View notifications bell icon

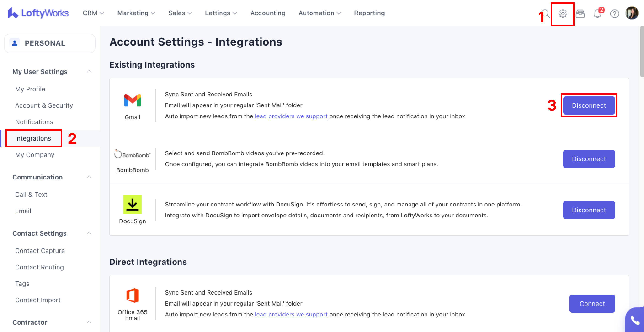597,13
